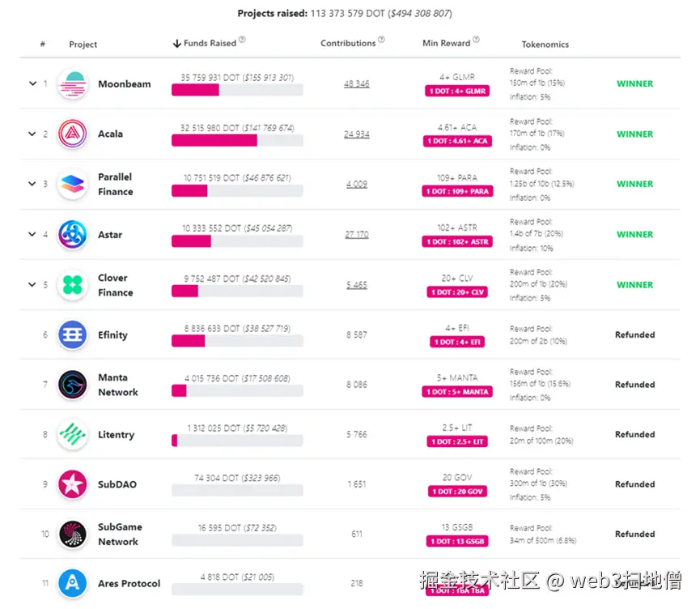Viewport: 700px width, 609px height.
Task: Click the Manta Network logo icon
Action: pos(72,385)
